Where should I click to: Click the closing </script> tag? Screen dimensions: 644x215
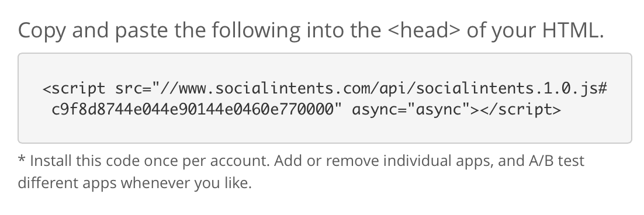click(516, 110)
